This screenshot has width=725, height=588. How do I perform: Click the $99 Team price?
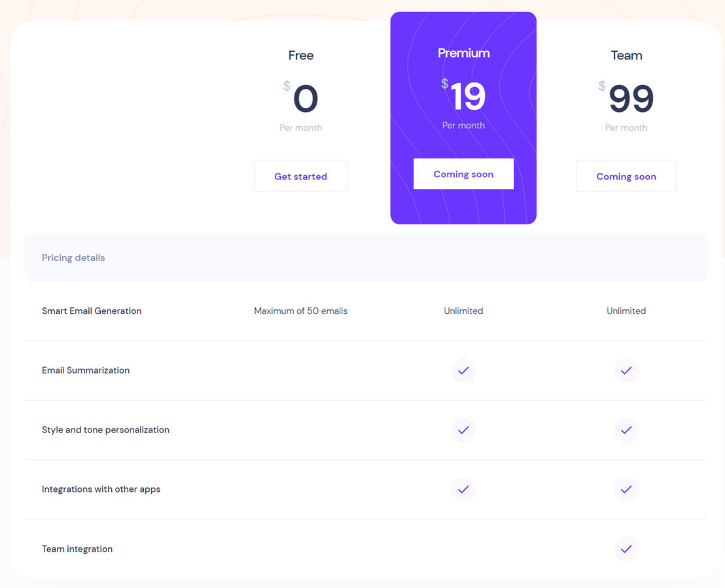coord(626,97)
